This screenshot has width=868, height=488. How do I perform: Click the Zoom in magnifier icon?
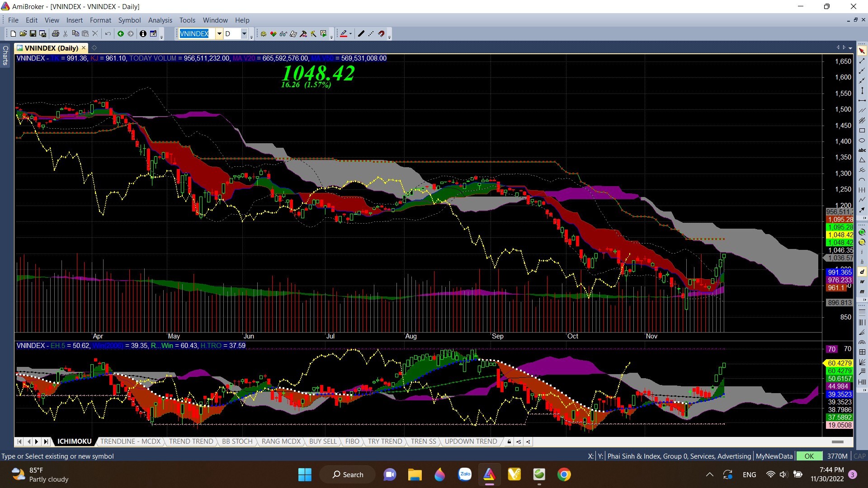pyautogui.click(x=862, y=232)
